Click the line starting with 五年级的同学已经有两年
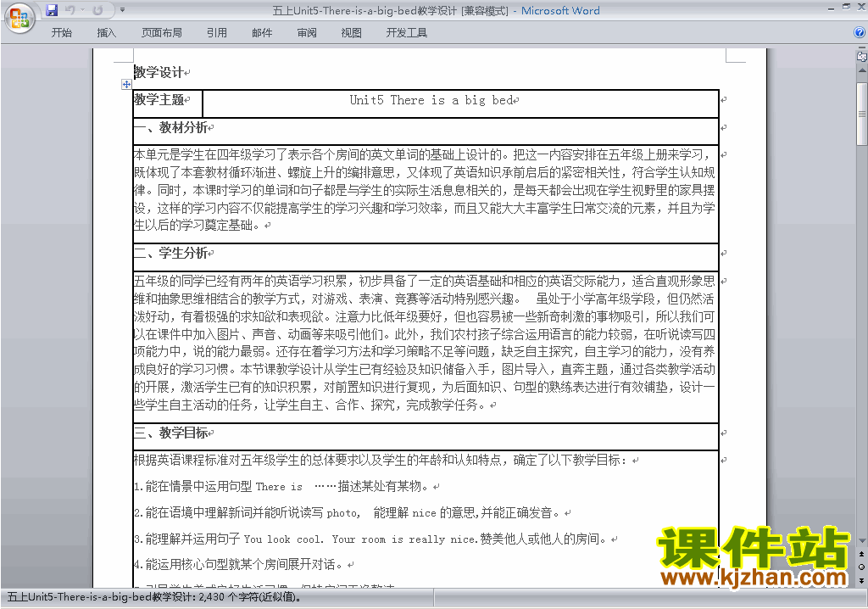Image resolution: width=868 pixels, height=609 pixels. pyautogui.click(x=425, y=281)
